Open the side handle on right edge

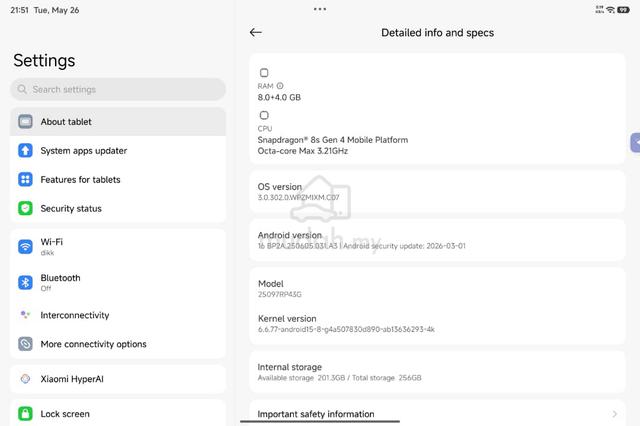pyautogui.click(x=636, y=143)
